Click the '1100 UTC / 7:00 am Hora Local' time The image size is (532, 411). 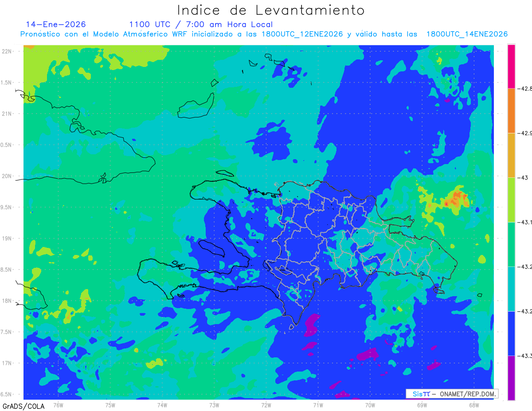coord(201,24)
